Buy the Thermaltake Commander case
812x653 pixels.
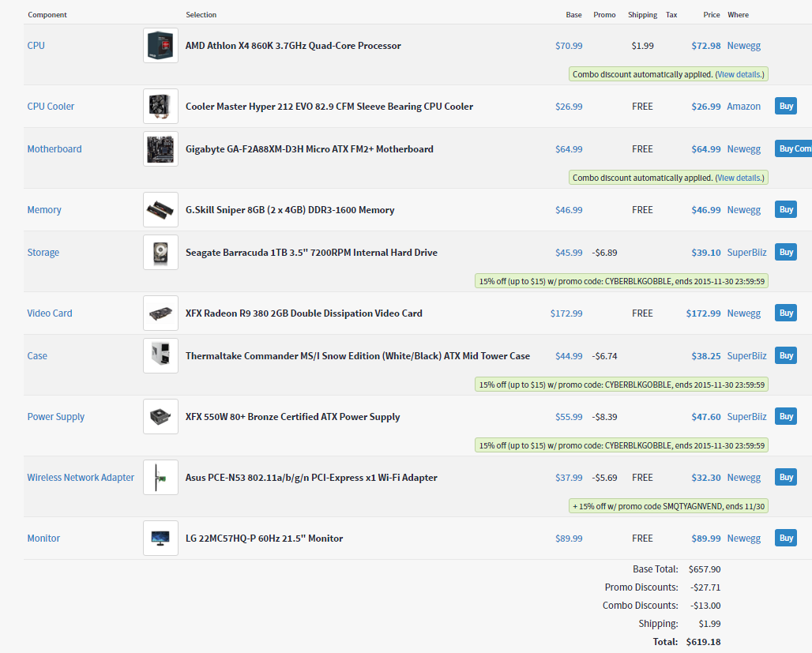pyautogui.click(x=786, y=356)
